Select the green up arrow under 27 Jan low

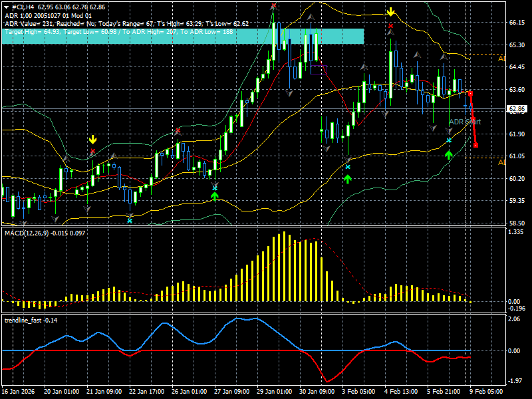pyautogui.click(x=214, y=196)
